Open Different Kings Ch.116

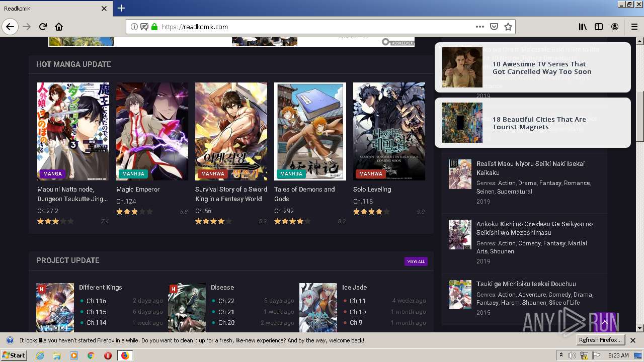[x=96, y=301]
